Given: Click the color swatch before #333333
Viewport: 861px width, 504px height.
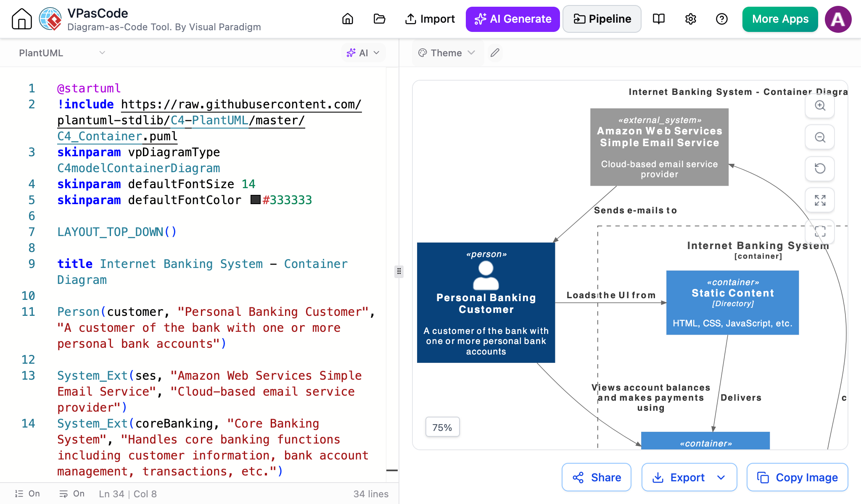Looking at the screenshot, I should pos(255,200).
